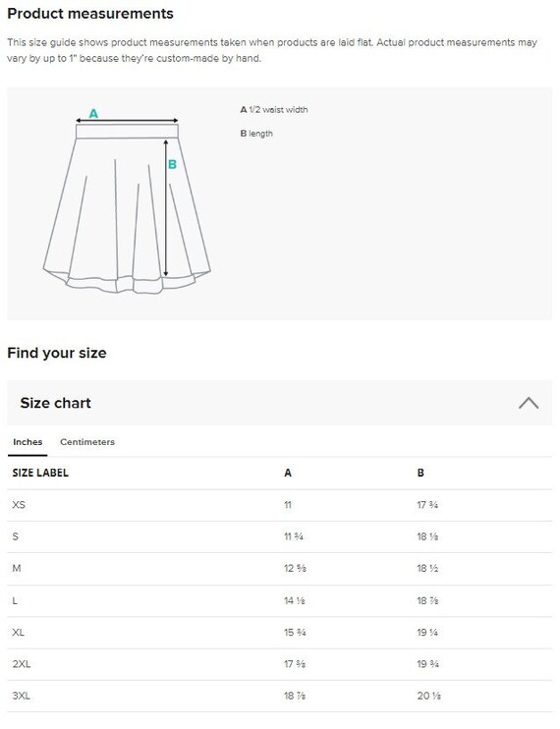Image resolution: width=560 pixels, height=729 pixels.
Task: Click the L size row label
Action: click(x=15, y=600)
